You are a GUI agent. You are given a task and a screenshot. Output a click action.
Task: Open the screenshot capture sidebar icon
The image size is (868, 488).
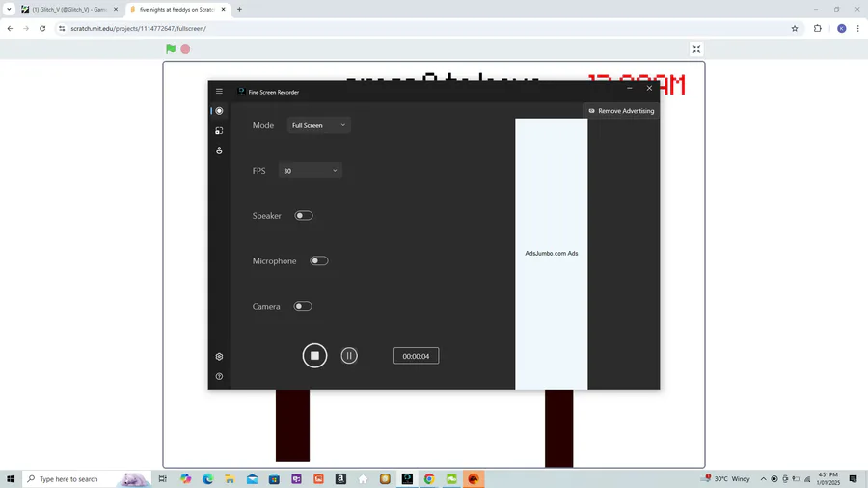point(219,130)
